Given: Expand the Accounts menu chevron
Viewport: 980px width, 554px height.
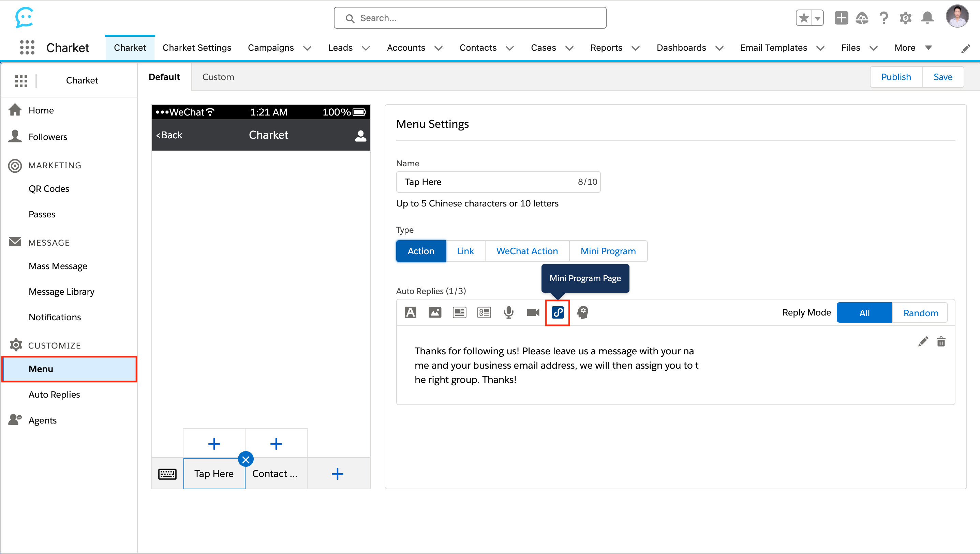Looking at the screenshot, I should [438, 48].
